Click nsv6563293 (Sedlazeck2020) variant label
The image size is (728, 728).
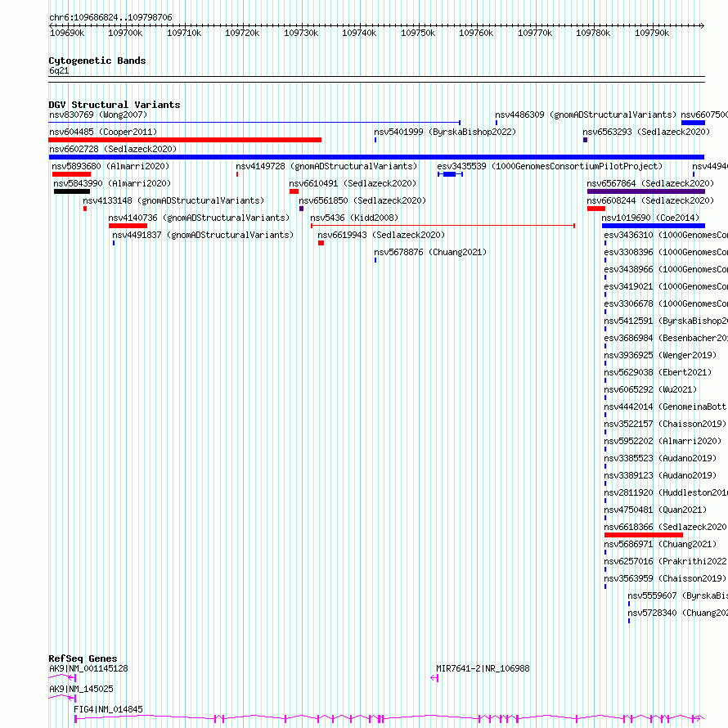[x=646, y=132]
